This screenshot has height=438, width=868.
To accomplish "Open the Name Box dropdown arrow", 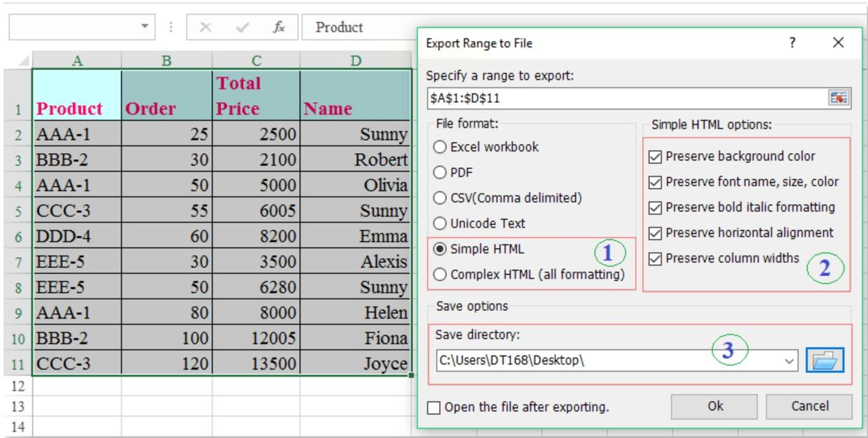I will 145,28.
